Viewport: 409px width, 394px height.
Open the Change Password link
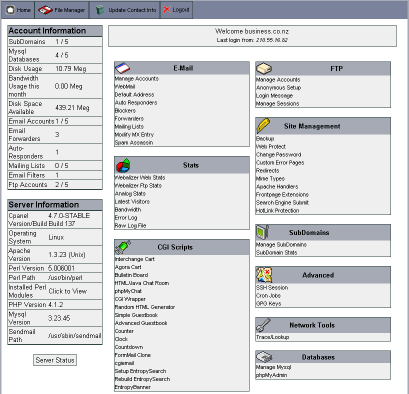click(x=279, y=155)
